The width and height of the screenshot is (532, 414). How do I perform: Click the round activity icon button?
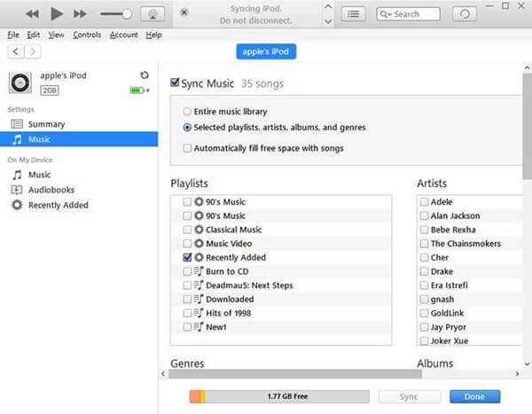(x=465, y=14)
